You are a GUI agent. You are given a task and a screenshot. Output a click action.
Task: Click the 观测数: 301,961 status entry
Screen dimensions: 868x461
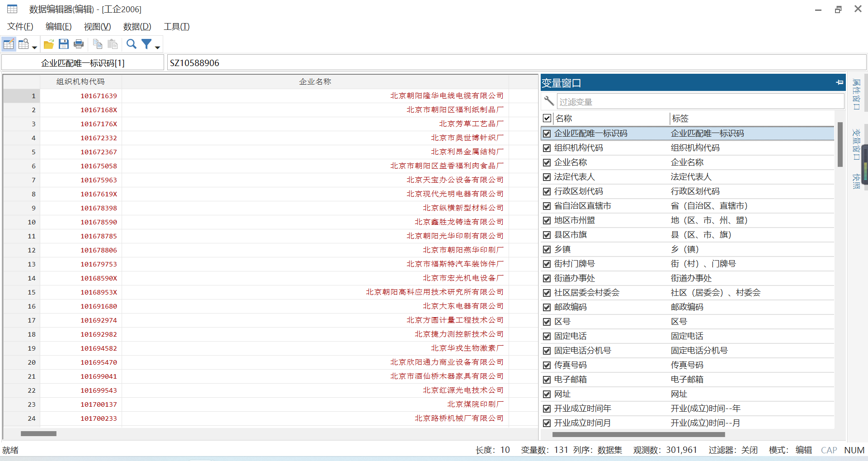coord(665,450)
